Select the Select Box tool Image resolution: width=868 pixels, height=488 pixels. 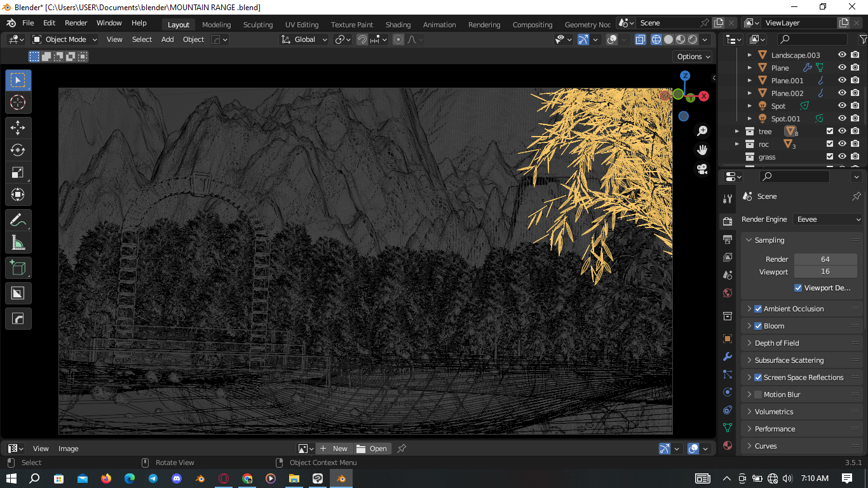18,80
